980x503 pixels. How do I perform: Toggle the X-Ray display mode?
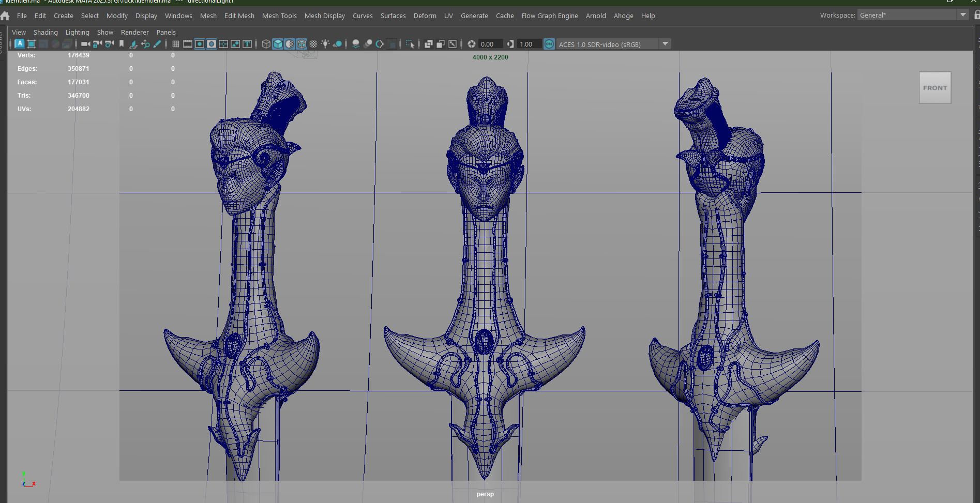tap(429, 44)
